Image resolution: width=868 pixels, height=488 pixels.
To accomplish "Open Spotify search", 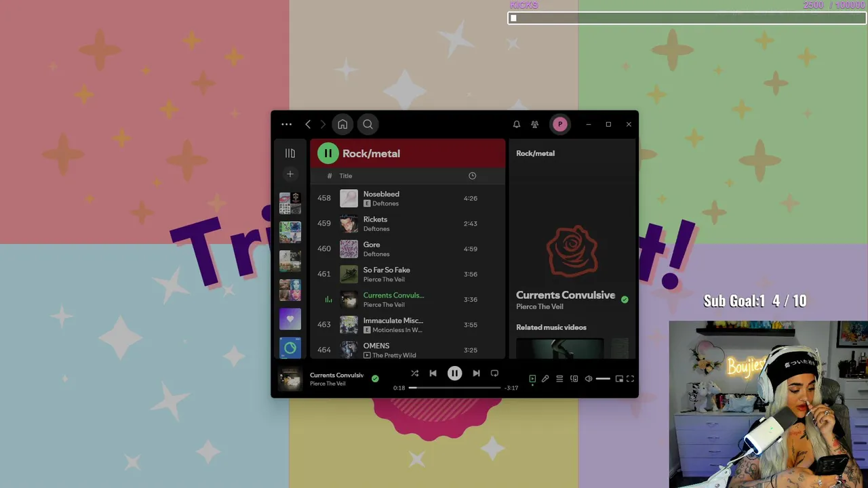I will click(x=368, y=125).
